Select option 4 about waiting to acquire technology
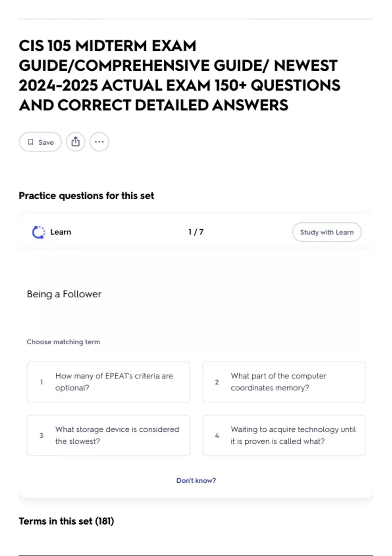The height and width of the screenshot is (556, 392). tap(284, 435)
